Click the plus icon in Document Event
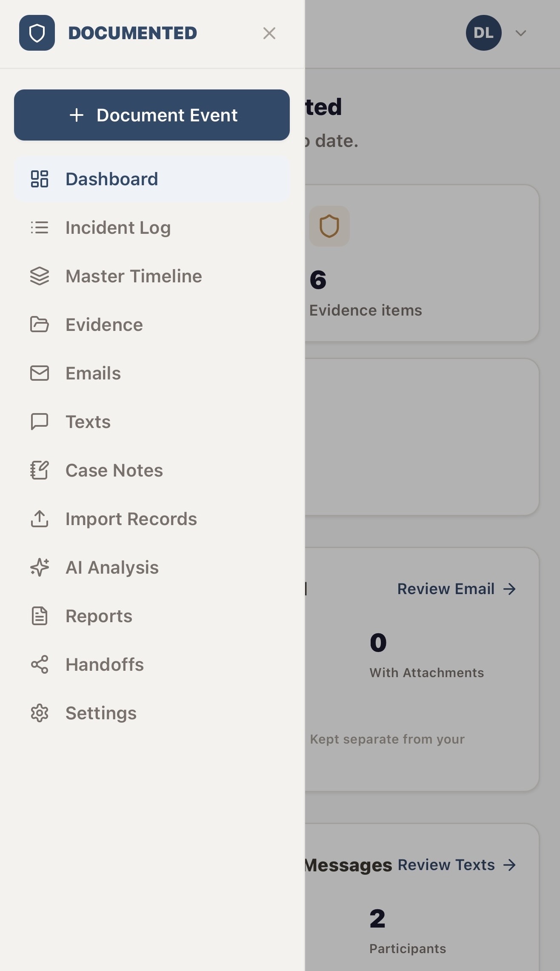560x971 pixels. coord(77,115)
